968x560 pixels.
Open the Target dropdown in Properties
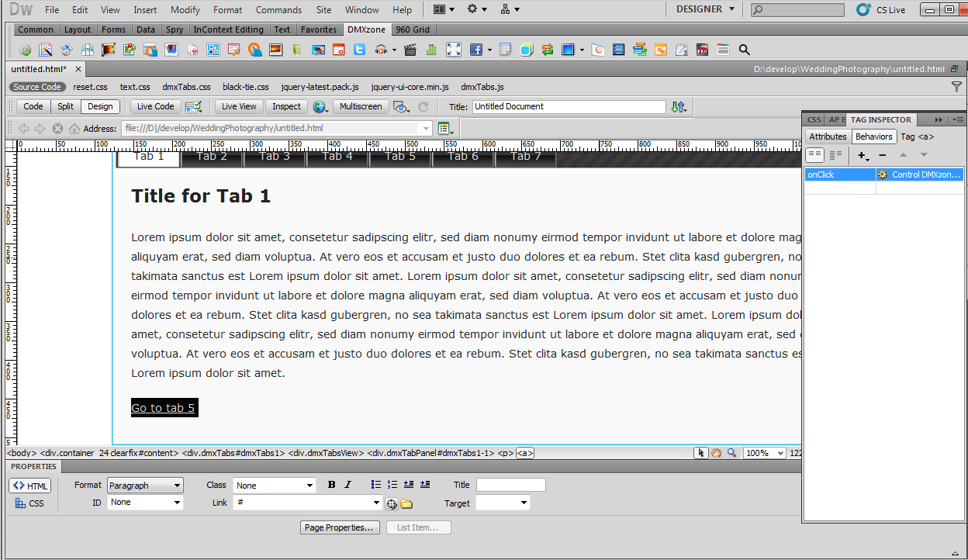click(x=503, y=503)
